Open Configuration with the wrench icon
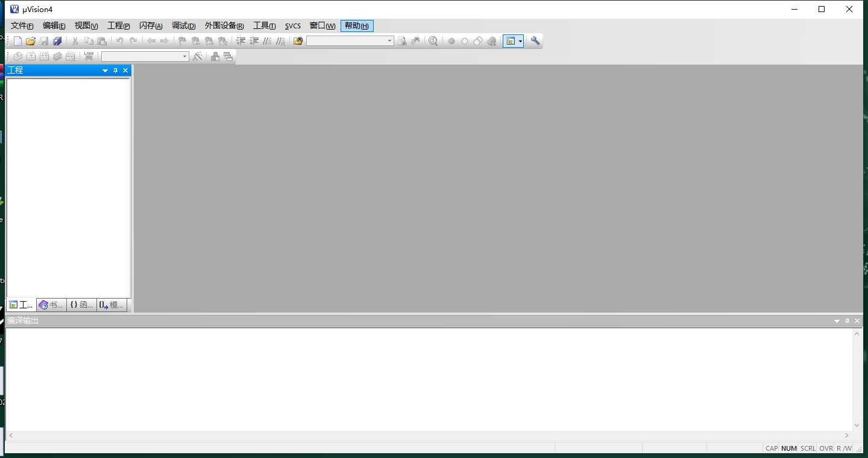Viewport: 868px width, 458px height. coord(535,41)
